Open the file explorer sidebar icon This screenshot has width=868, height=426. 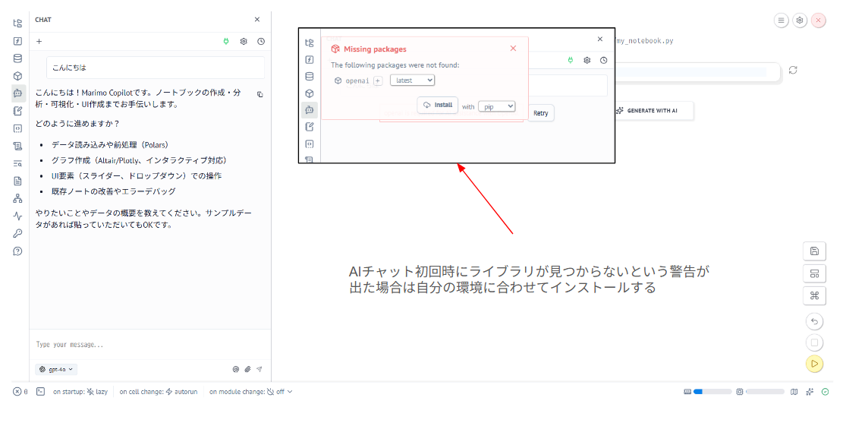click(17, 24)
